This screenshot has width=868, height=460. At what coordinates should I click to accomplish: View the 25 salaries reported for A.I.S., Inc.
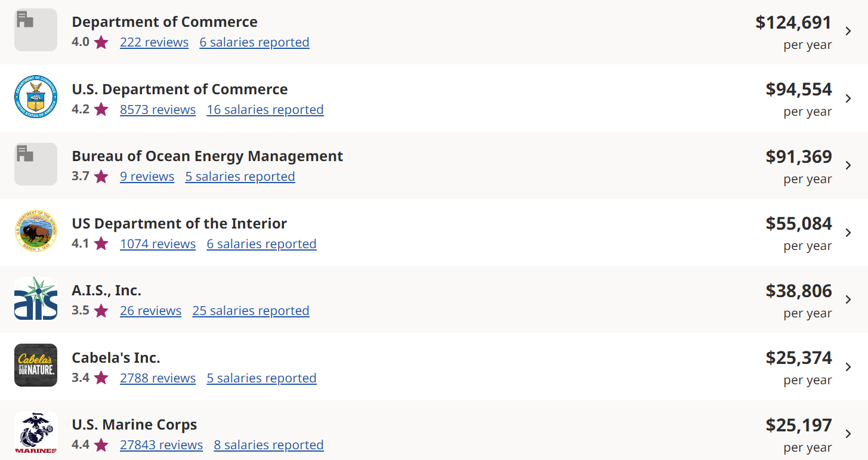(x=251, y=311)
